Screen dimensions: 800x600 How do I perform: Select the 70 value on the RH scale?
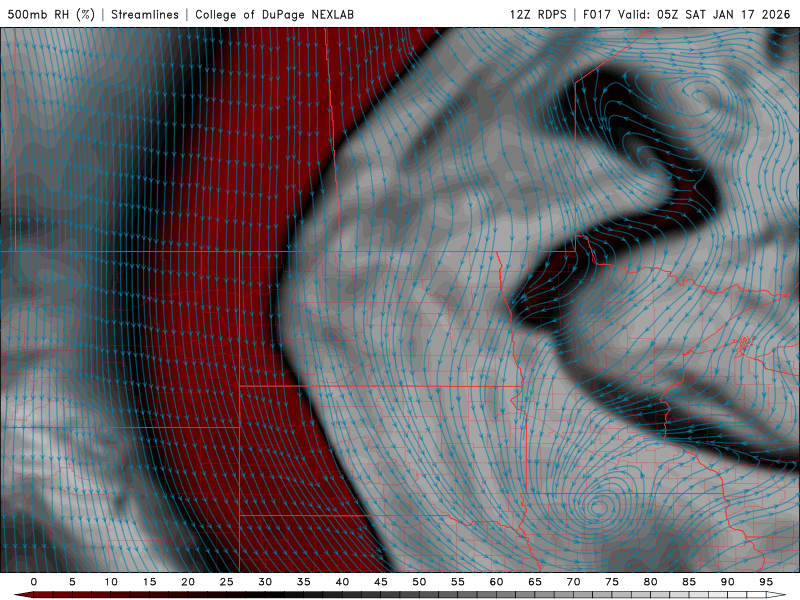coord(573,582)
